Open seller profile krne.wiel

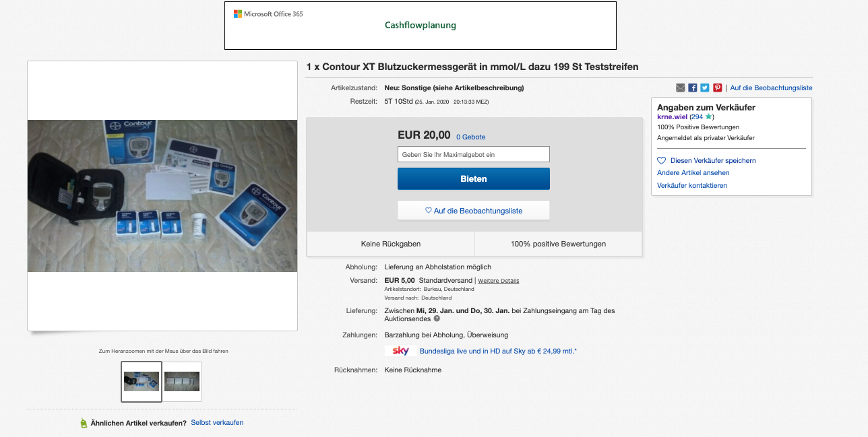[672, 117]
